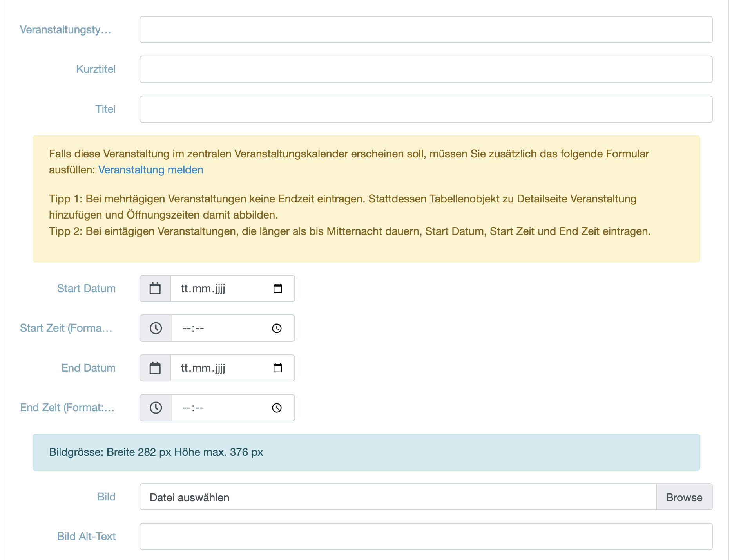Image resolution: width=732 pixels, height=560 pixels.
Task: Open the date picker inside End Datum field
Action: (x=277, y=368)
